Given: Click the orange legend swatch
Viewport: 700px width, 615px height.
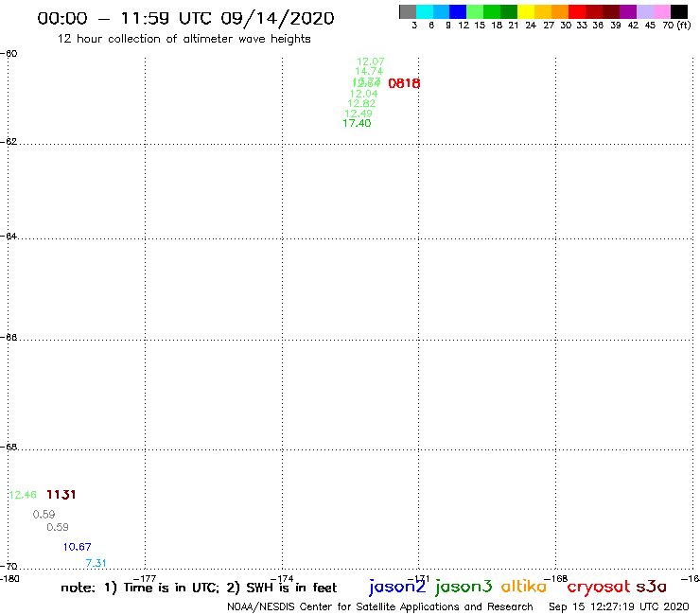Looking at the screenshot, I should point(560,11).
